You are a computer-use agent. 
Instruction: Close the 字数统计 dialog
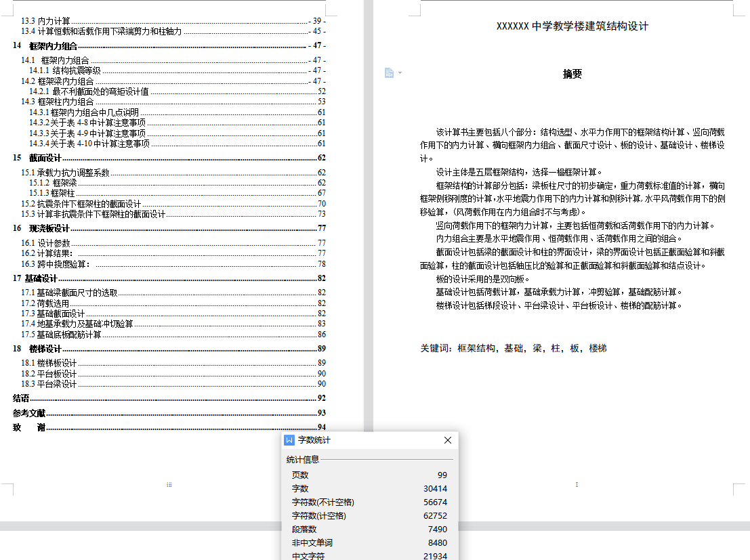447,440
